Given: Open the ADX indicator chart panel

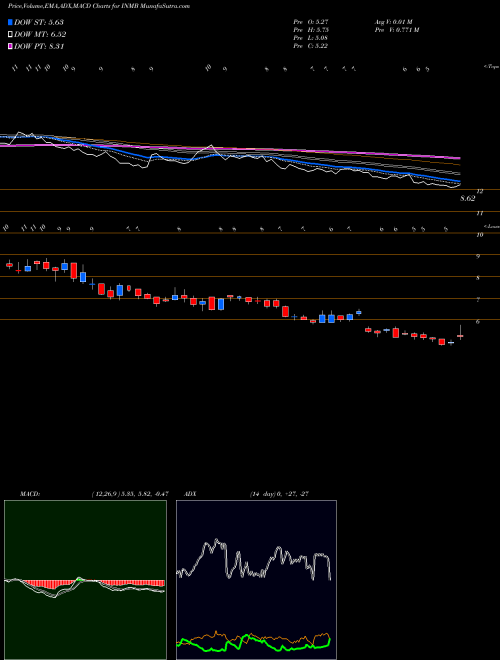Looking at the screenshot, I should click(x=256, y=580).
